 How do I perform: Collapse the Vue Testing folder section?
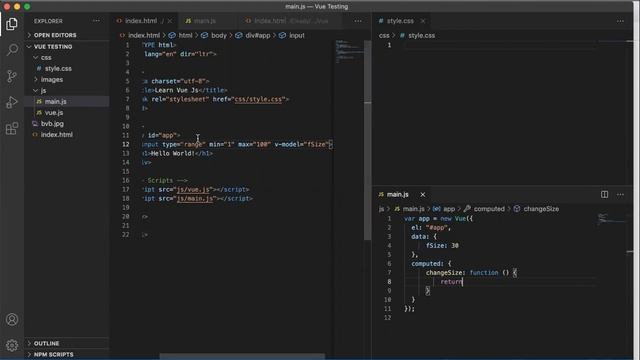click(x=67, y=47)
